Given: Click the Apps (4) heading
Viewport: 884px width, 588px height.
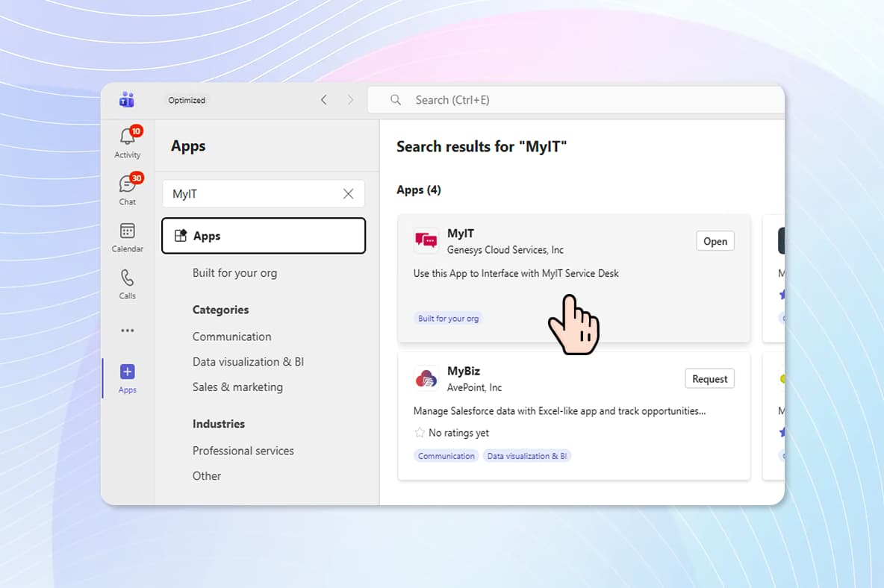Looking at the screenshot, I should (419, 190).
